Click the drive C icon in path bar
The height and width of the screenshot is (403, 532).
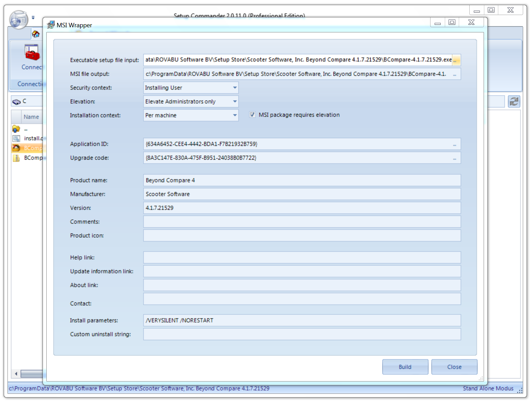coord(16,102)
